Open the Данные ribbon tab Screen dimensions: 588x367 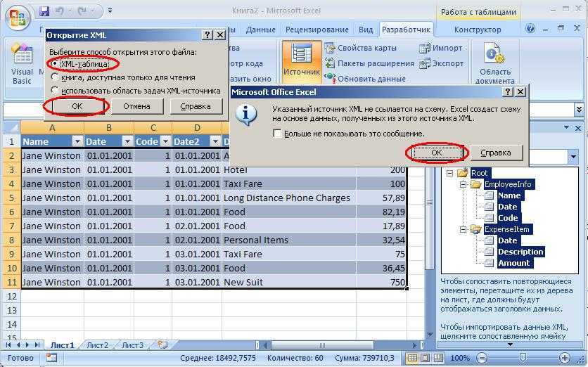261,30
